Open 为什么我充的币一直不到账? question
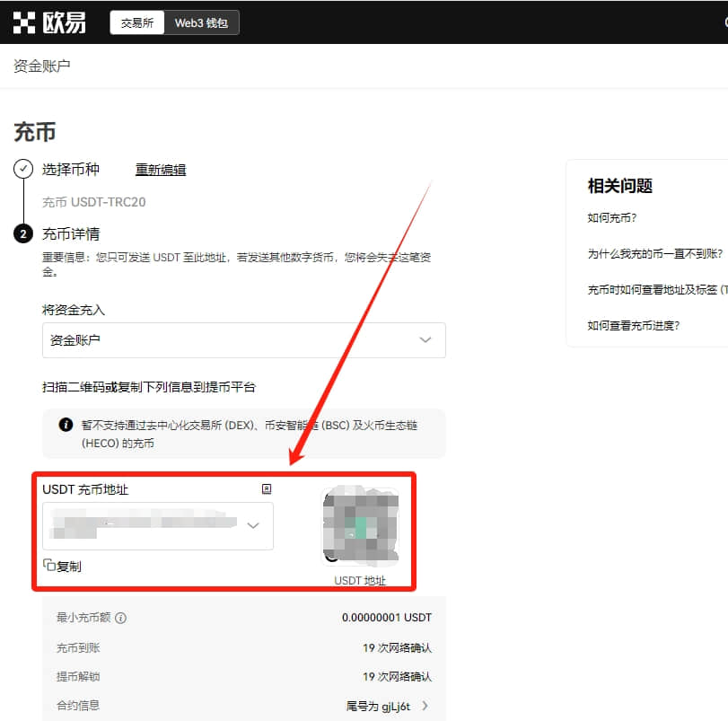 click(655, 254)
